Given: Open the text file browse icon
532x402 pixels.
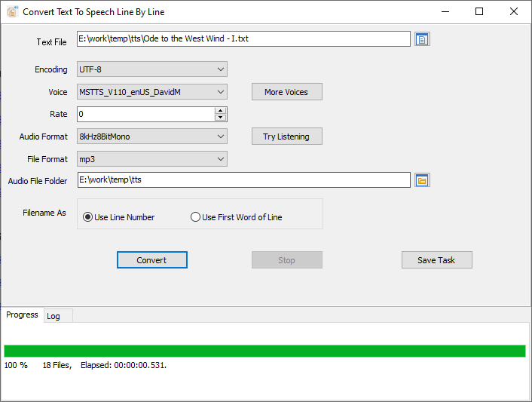Looking at the screenshot, I should 422,39.
